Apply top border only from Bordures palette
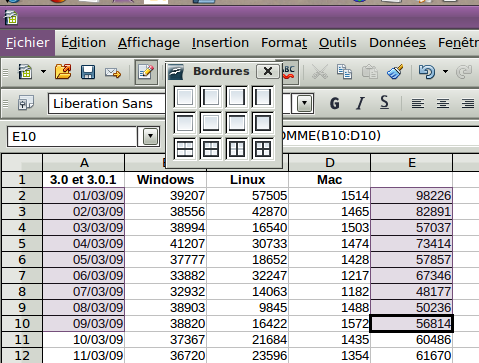This screenshot has width=479, height=363. coord(184,123)
